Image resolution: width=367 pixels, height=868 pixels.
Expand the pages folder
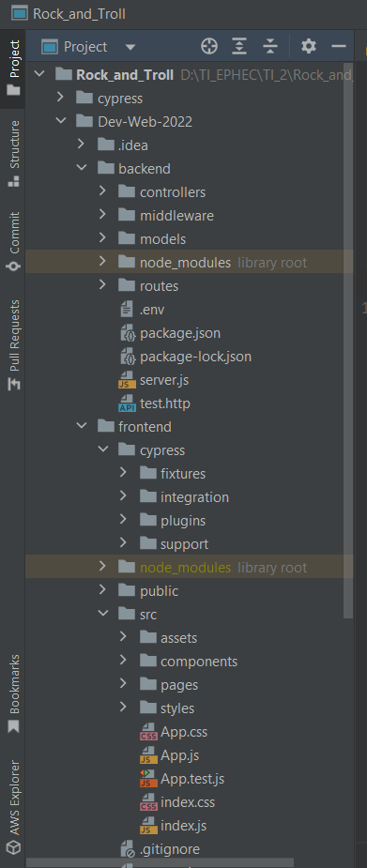point(123,684)
